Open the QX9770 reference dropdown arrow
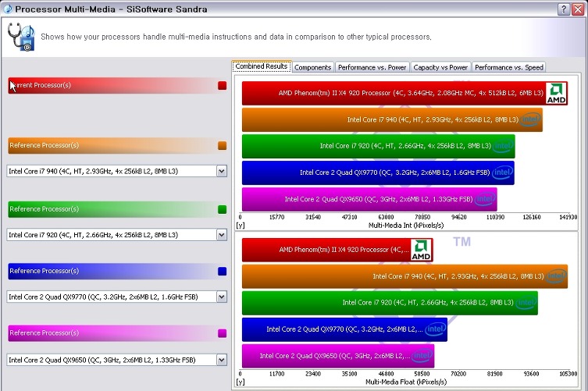 click(x=222, y=297)
